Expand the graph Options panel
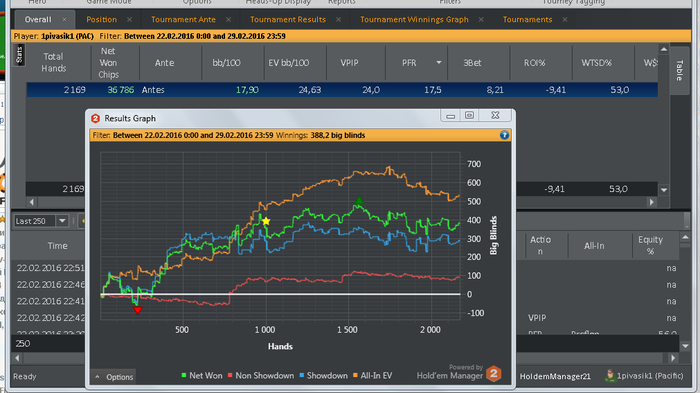The height and width of the screenshot is (393, 700). pos(113,377)
